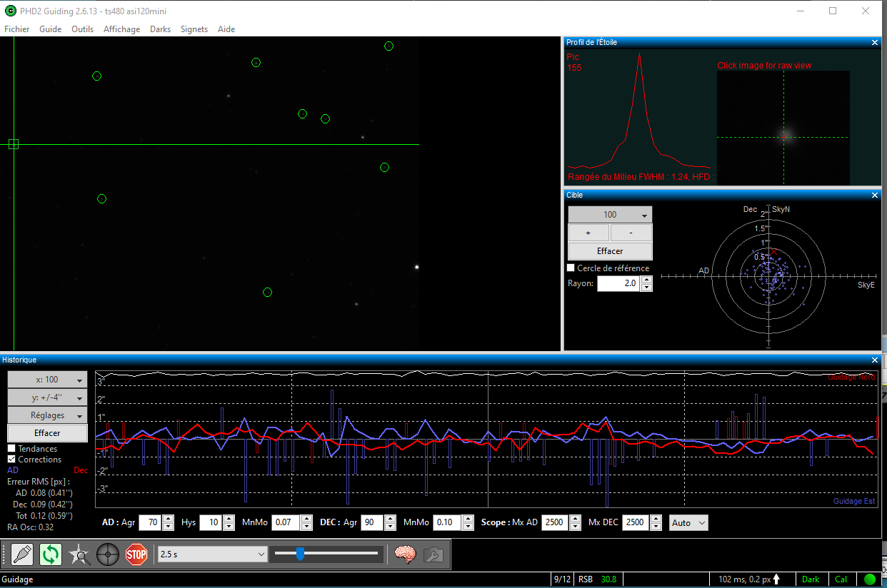Auto-select a guide star (star magnifier icon)
This screenshot has height=588, width=887.
[79, 554]
